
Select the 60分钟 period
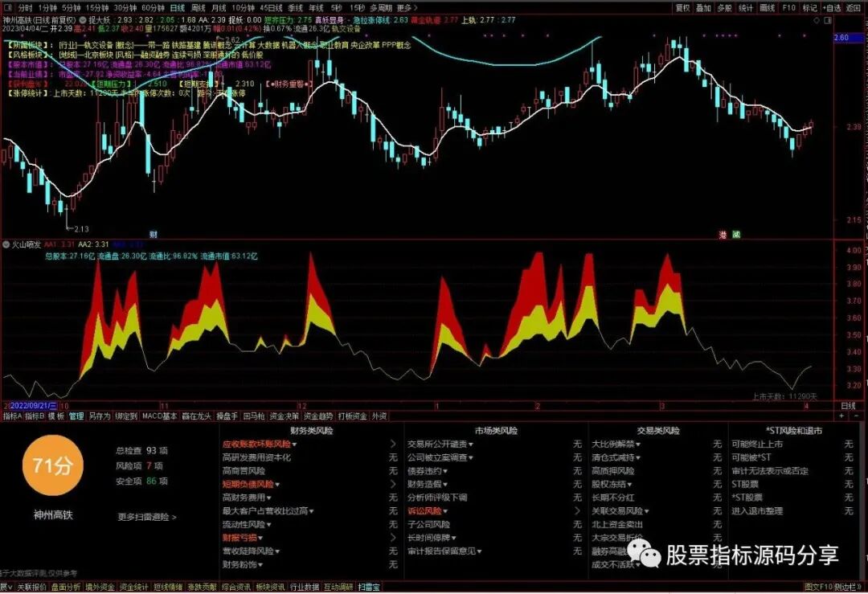click(x=153, y=8)
